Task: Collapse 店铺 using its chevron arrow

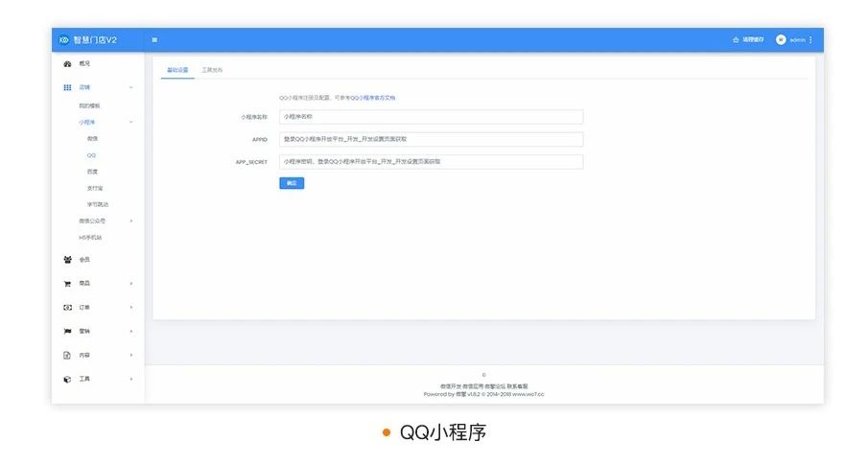Action: (131, 87)
